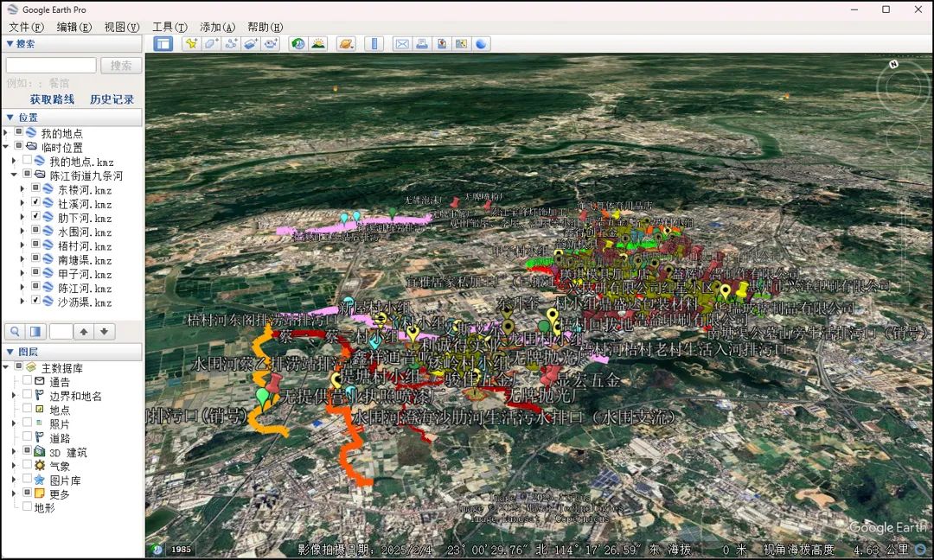Toggle the 3D 建筑 layer checkbox
The height and width of the screenshot is (560, 934).
(28, 450)
